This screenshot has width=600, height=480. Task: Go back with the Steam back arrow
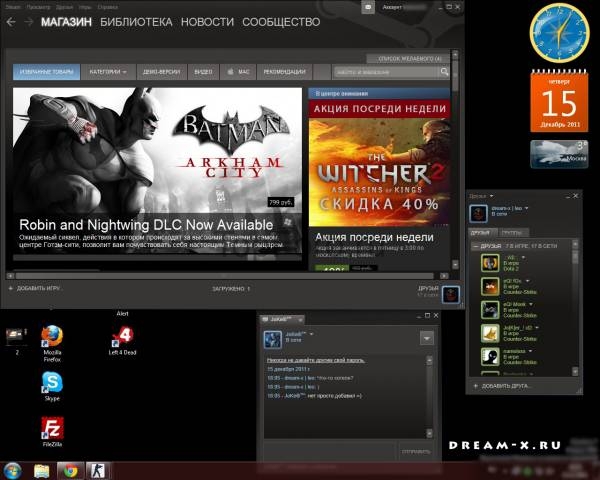11,22
